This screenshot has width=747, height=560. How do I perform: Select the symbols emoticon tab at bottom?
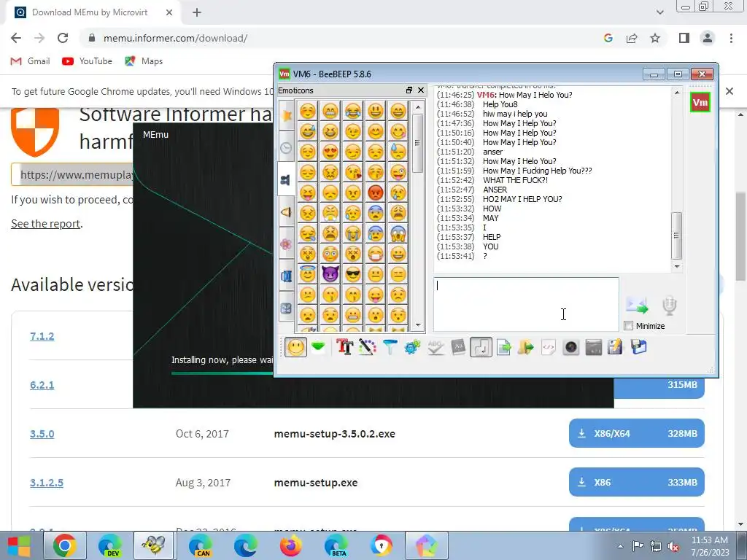286,308
